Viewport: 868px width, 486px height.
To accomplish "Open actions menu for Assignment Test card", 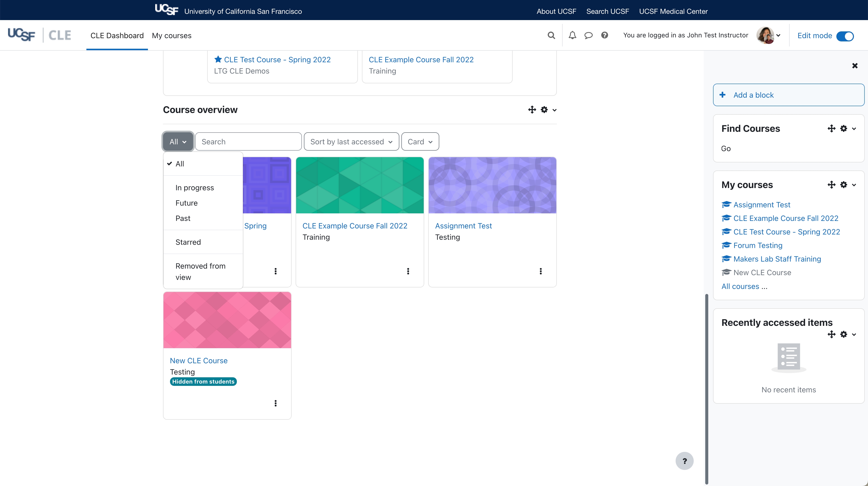I will pos(540,271).
